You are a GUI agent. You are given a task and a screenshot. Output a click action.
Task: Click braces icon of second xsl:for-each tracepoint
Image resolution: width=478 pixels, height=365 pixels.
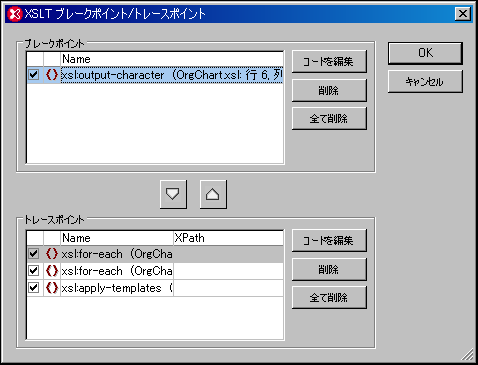click(x=52, y=271)
